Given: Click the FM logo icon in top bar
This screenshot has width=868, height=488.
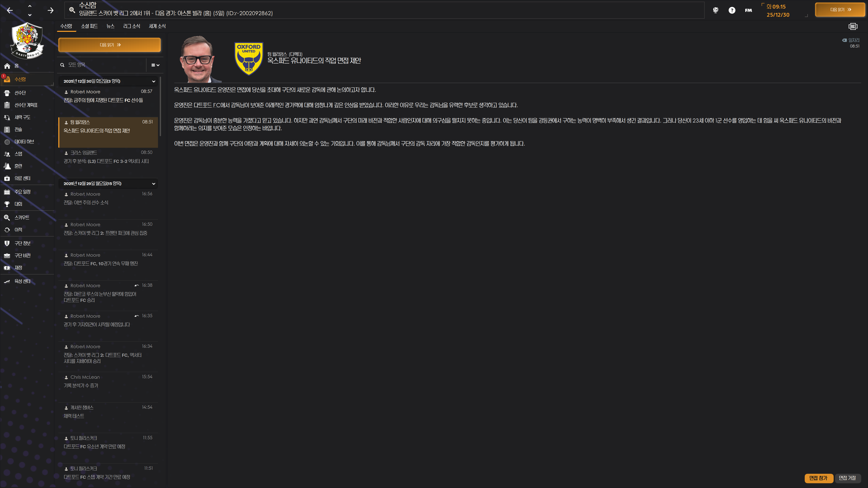Looking at the screenshot, I should point(748,10).
